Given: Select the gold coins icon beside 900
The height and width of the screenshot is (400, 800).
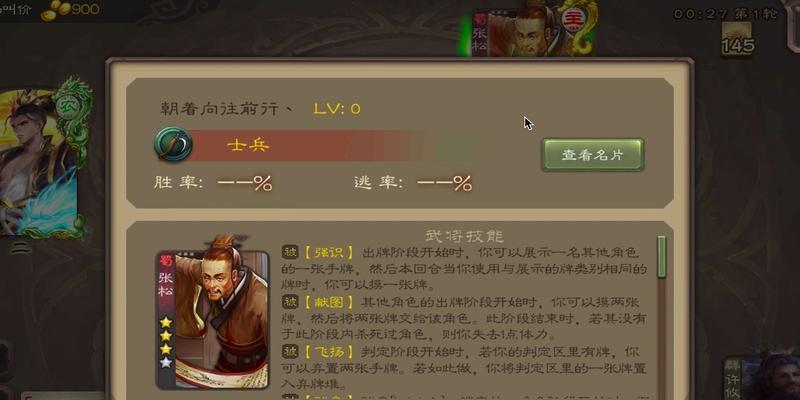Looking at the screenshot, I should (x=55, y=10).
